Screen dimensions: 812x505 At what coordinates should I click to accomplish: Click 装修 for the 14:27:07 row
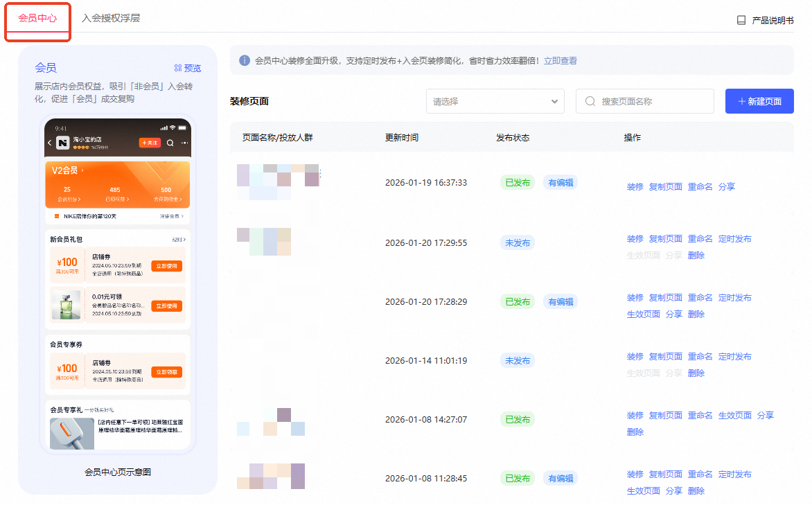[635, 416]
